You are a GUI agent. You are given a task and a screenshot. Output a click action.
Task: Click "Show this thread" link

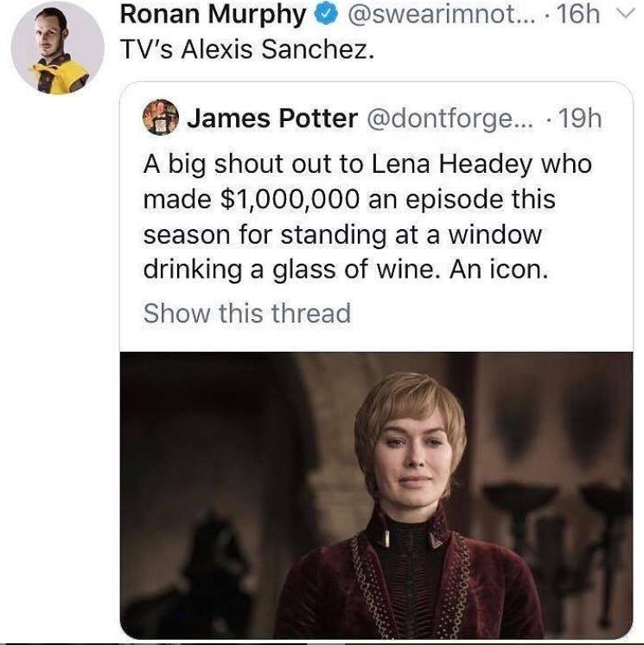pos(246,313)
